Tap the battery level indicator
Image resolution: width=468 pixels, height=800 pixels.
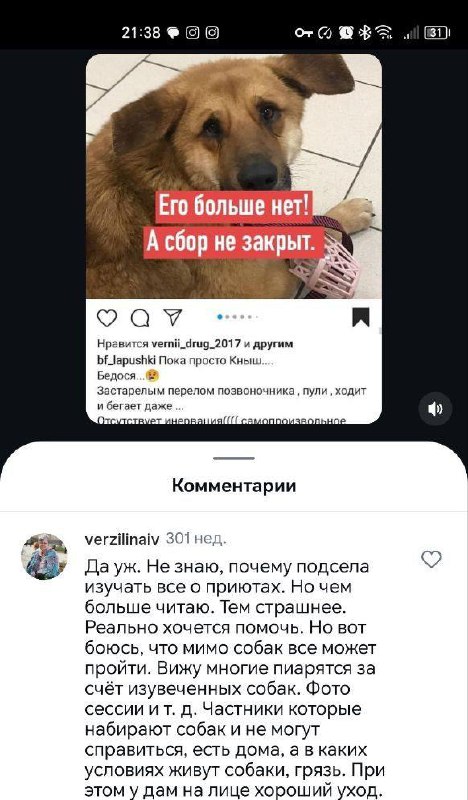pos(436,33)
